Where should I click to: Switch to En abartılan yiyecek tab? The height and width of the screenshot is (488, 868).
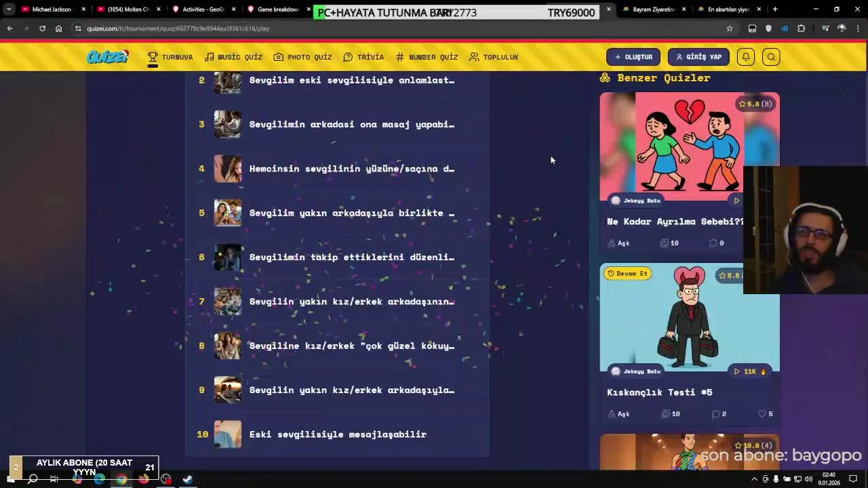(728, 9)
